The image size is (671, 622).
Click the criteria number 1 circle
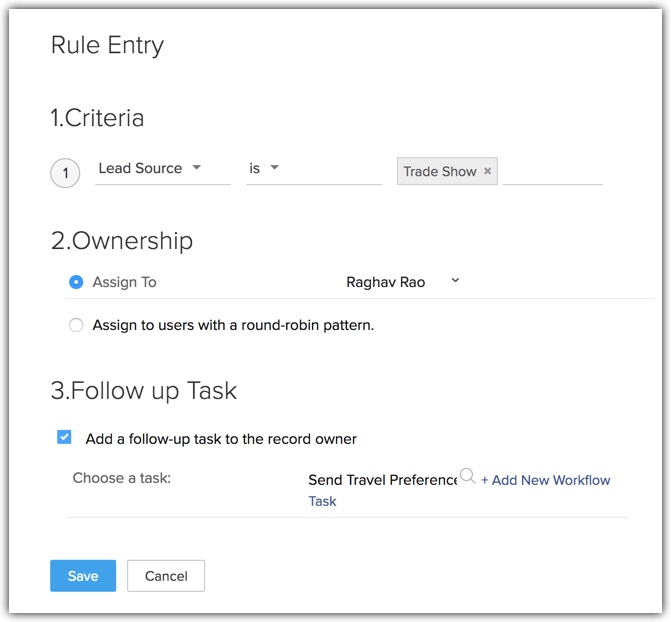tap(65, 173)
